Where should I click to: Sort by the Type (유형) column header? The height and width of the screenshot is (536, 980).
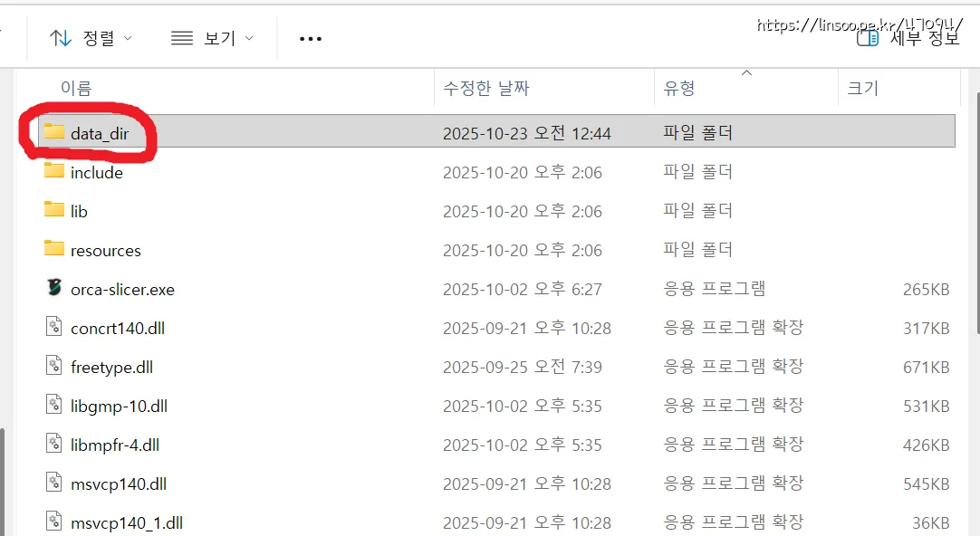(x=679, y=88)
